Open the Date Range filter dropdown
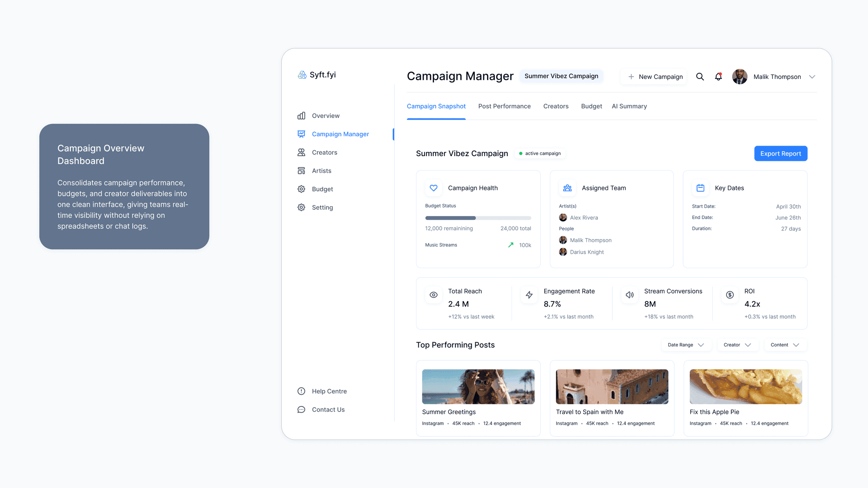 [686, 345]
